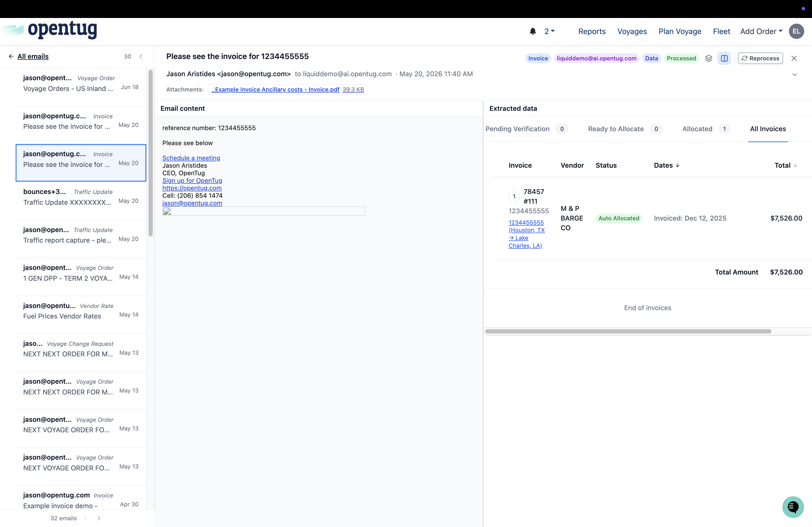Expand the Add Order dropdown
Image resolution: width=812 pixels, height=527 pixels.
click(761, 31)
